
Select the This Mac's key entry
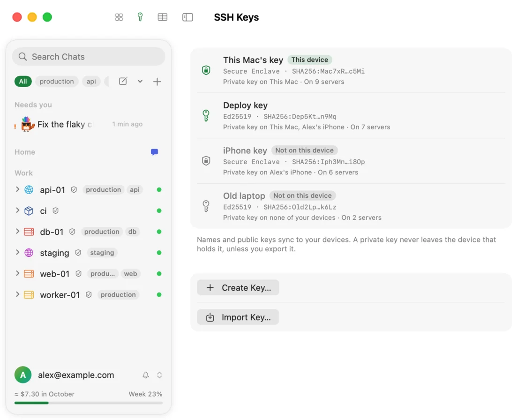click(351, 70)
